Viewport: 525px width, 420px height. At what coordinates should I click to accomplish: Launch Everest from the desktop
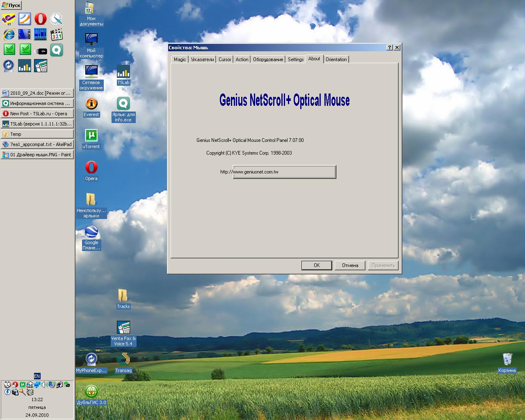point(91,104)
